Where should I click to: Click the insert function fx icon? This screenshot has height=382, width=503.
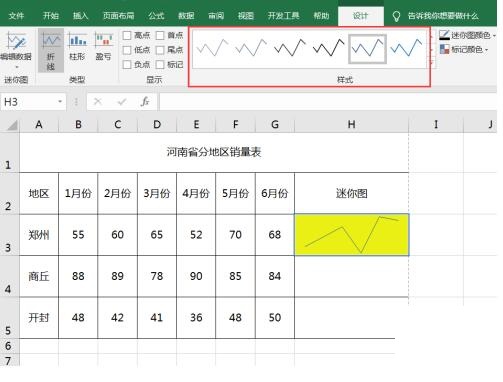click(x=145, y=102)
